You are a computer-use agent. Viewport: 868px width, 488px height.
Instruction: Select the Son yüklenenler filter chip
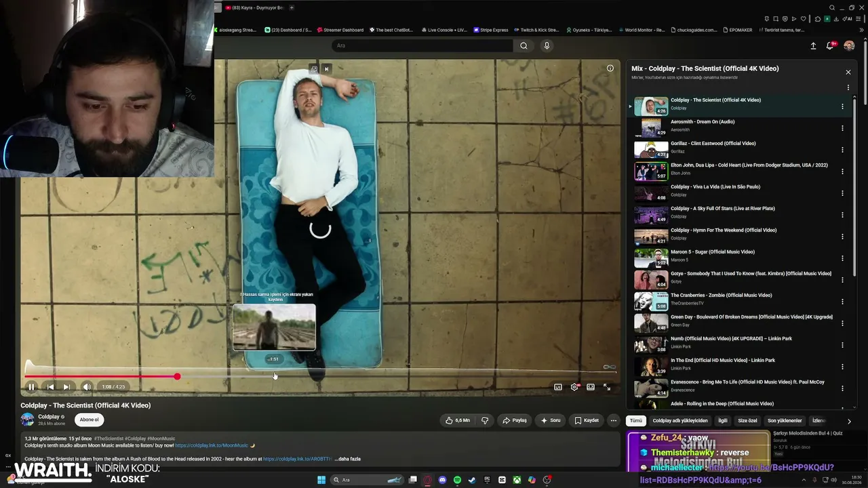pos(785,421)
